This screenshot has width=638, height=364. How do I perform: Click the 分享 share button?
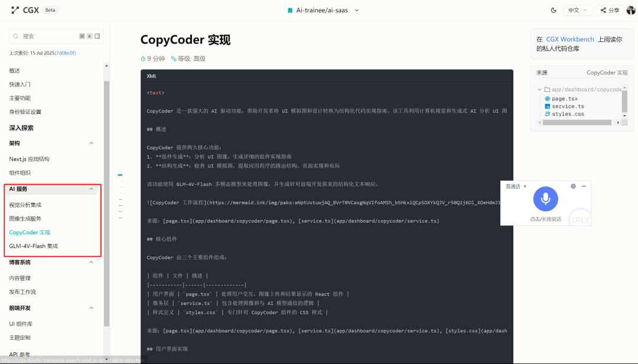tap(610, 10)
